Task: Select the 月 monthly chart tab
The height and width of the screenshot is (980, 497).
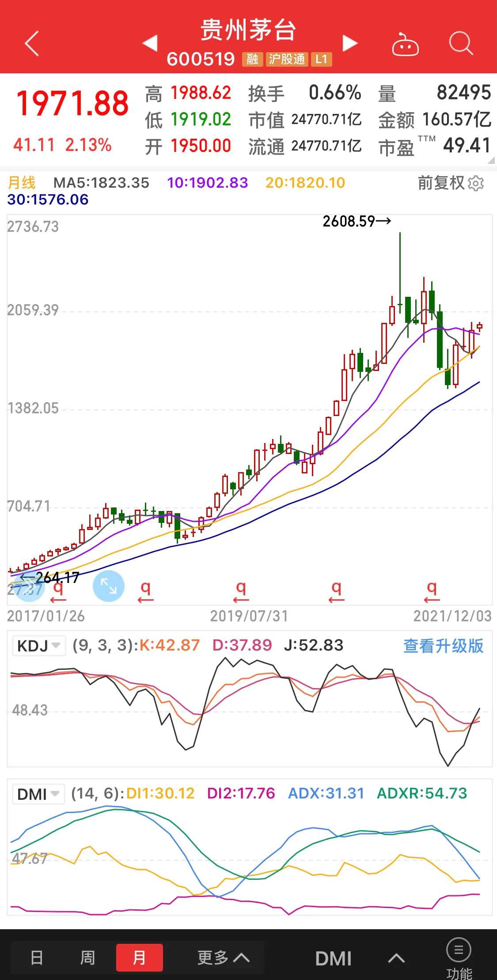Action: 140,957
